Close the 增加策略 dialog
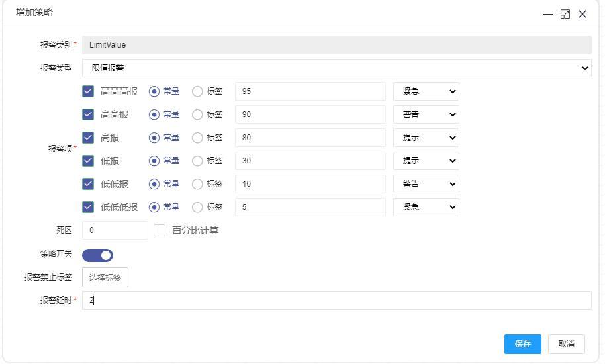The width and height of the screenshot is (605, 364). coord(582,14)
